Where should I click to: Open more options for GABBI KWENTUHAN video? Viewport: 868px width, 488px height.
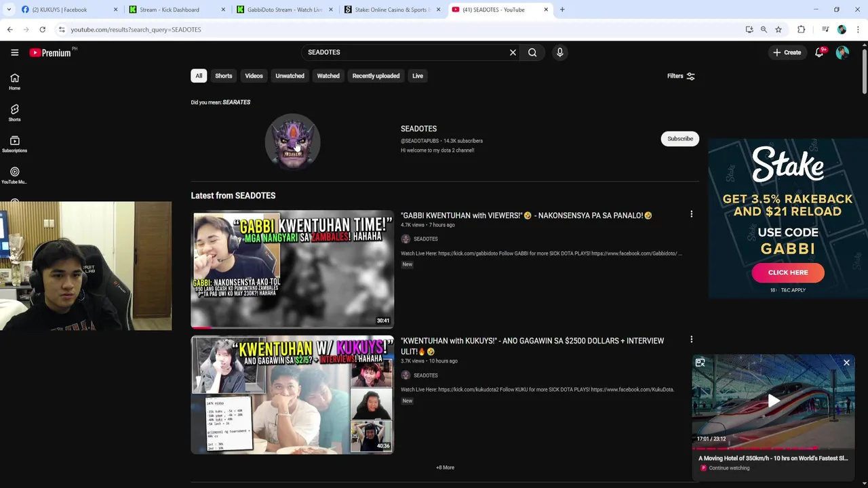point(691,214)
